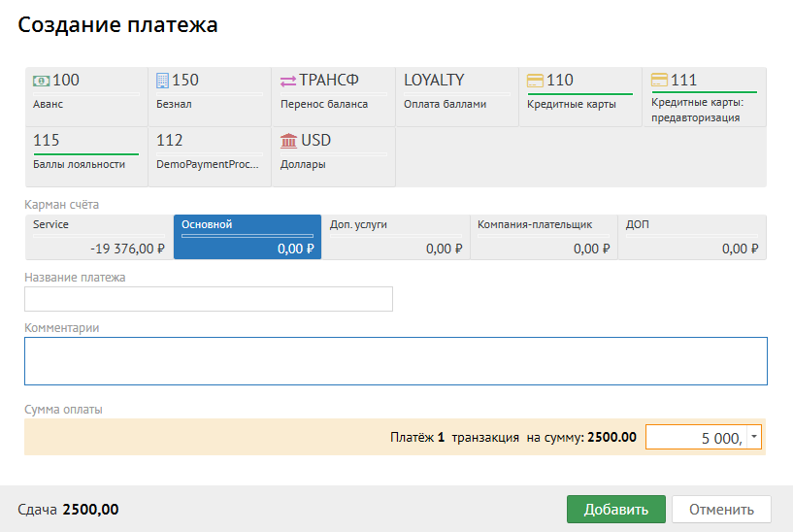Click the Отменить button
This screenshot has width=793, height=532.
click(721, 510)
